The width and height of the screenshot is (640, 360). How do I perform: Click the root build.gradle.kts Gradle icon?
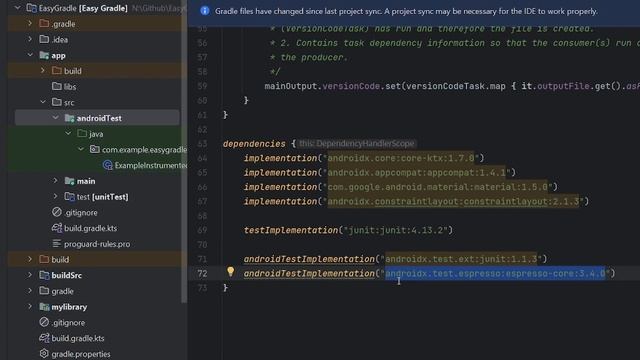tap(44, 338)
